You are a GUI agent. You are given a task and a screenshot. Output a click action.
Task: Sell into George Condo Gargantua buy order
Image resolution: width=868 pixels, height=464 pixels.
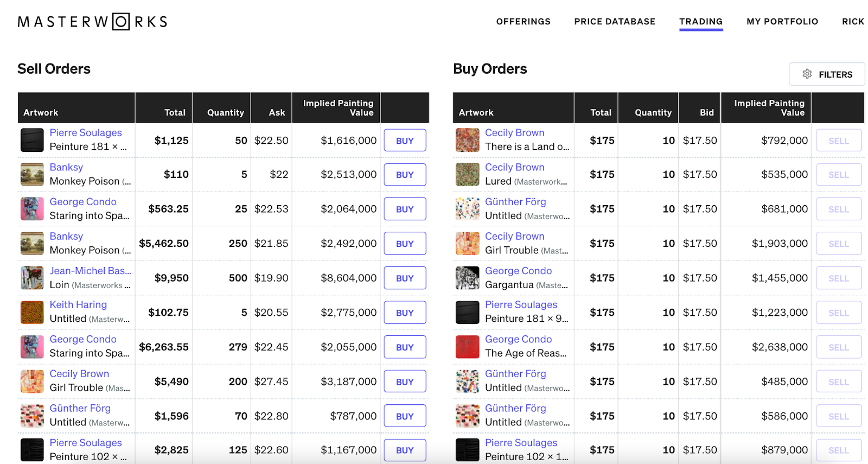[x=839, y=278]
